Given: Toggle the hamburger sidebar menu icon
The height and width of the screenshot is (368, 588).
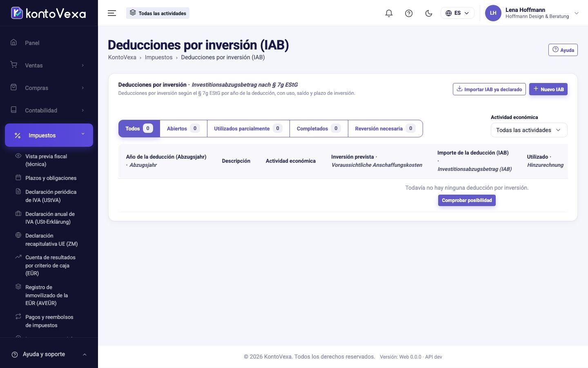Looking at the screenshot, I should 112,13.
